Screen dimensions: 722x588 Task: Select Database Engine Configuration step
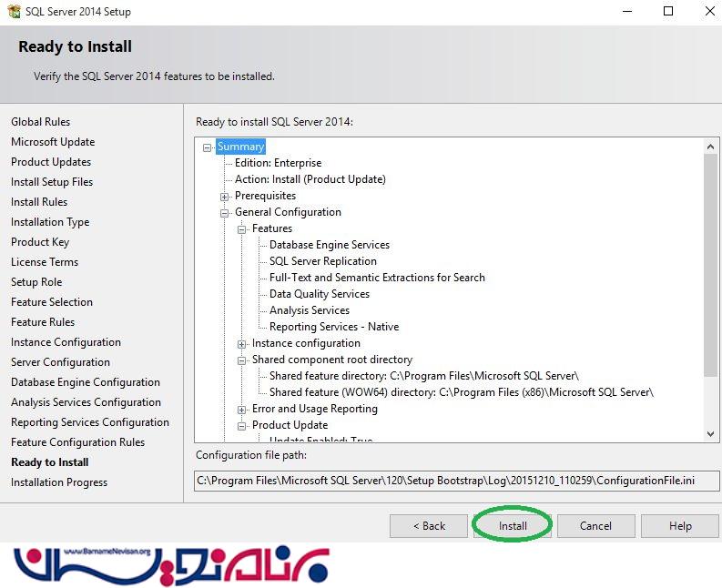tap(86, 382)
